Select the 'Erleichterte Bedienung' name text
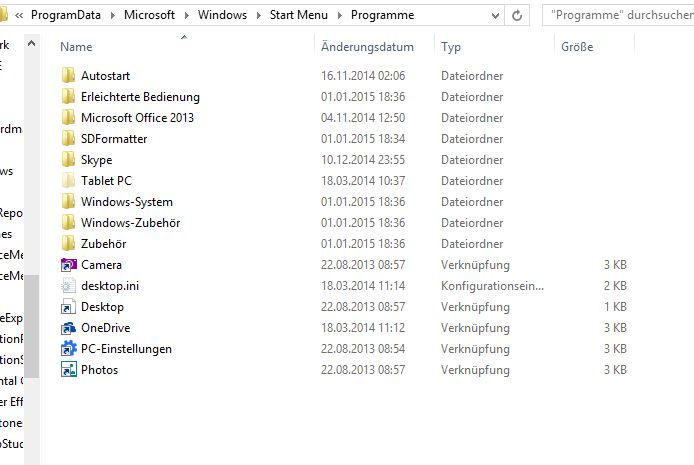Image resolution: width=694 pixels, height=465 pixels. coord(140,97)
